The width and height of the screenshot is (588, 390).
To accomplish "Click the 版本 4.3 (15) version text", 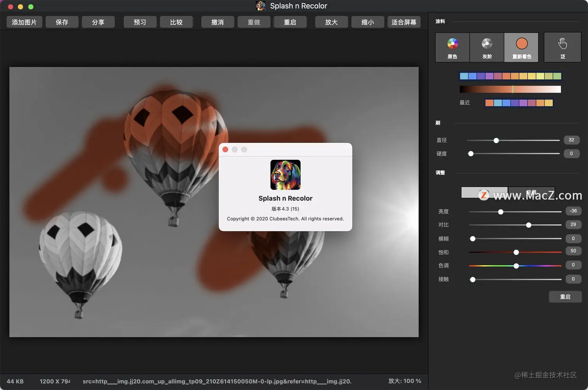I will (x=285, y=209).
